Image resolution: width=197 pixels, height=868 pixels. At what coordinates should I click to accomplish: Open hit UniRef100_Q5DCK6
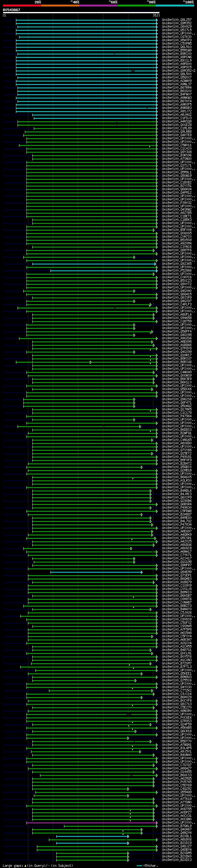(177, 389)
